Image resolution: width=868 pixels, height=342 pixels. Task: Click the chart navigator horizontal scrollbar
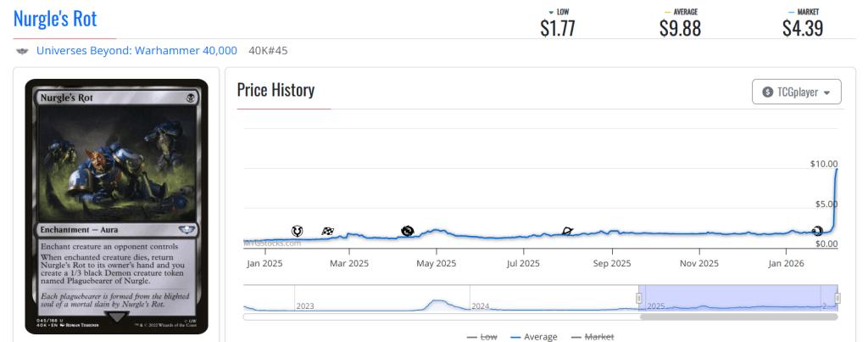(737, 317)
